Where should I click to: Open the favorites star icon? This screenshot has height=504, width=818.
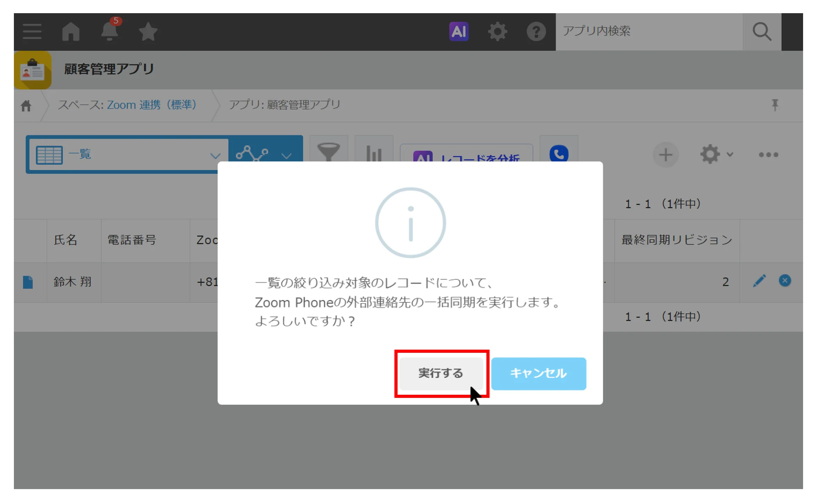coord(148,32)
